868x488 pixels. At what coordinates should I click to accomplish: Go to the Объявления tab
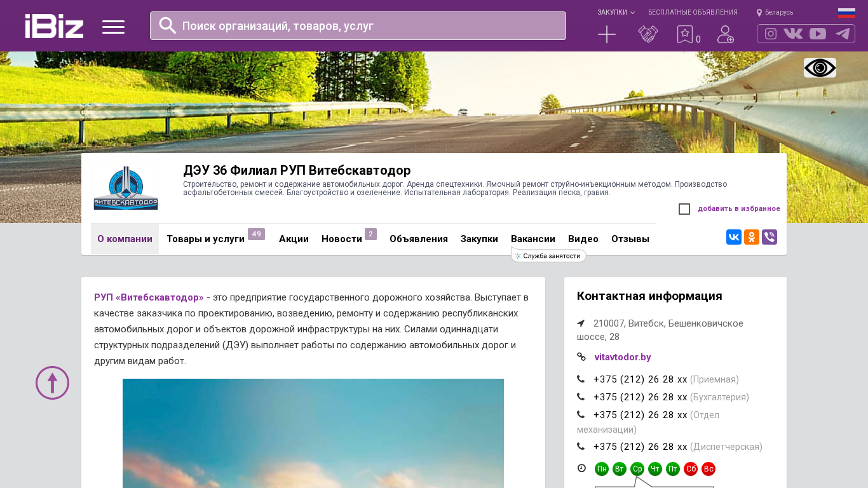click(419, 239)
